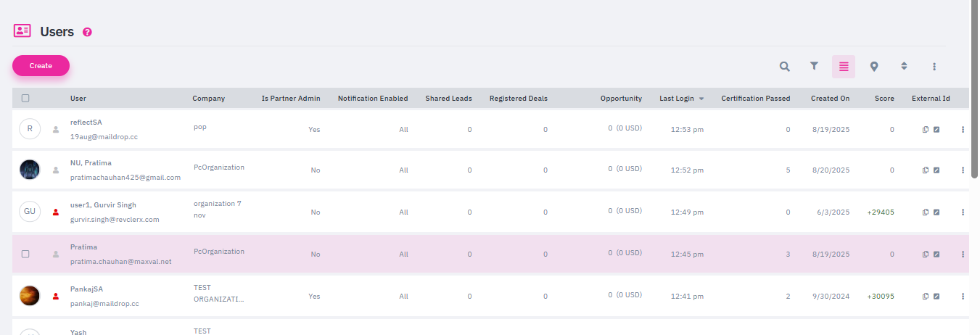
Task: Copy External Id for reflectSA row
Action: pyautogui.click(x=925, y=130)
